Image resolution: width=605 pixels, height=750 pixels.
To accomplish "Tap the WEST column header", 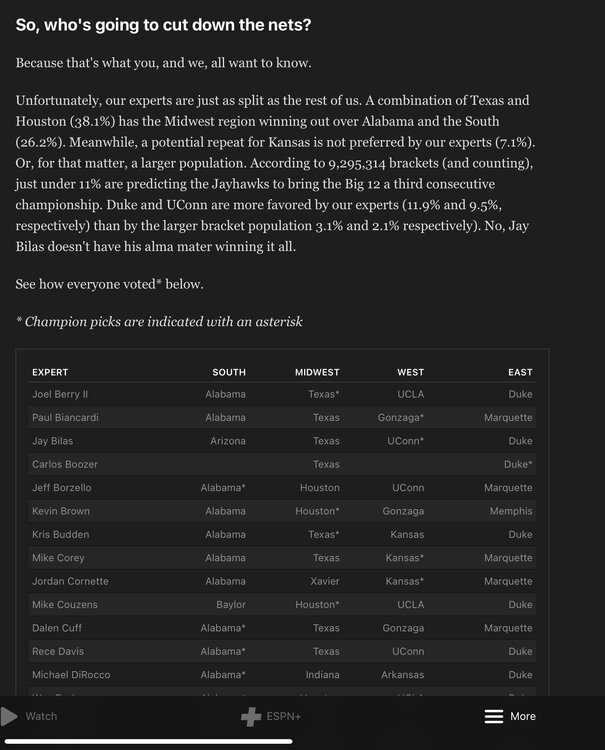I will click(410, 372).
